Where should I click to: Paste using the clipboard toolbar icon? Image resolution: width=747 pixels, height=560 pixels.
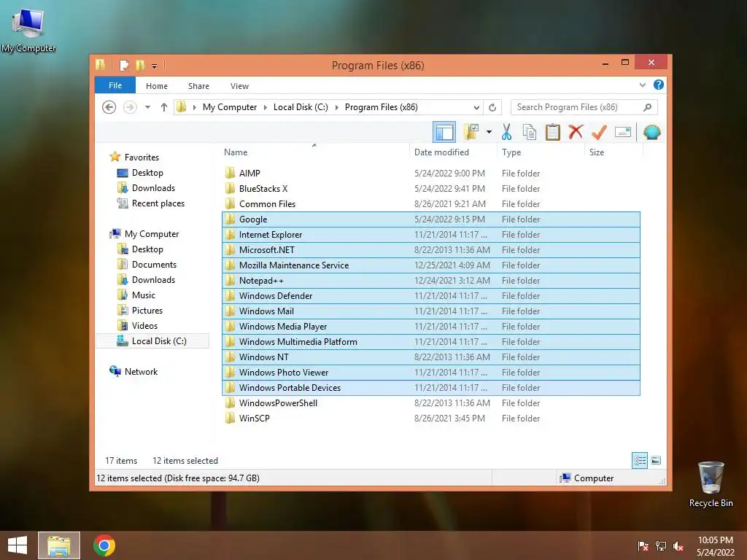coord(553,132)
